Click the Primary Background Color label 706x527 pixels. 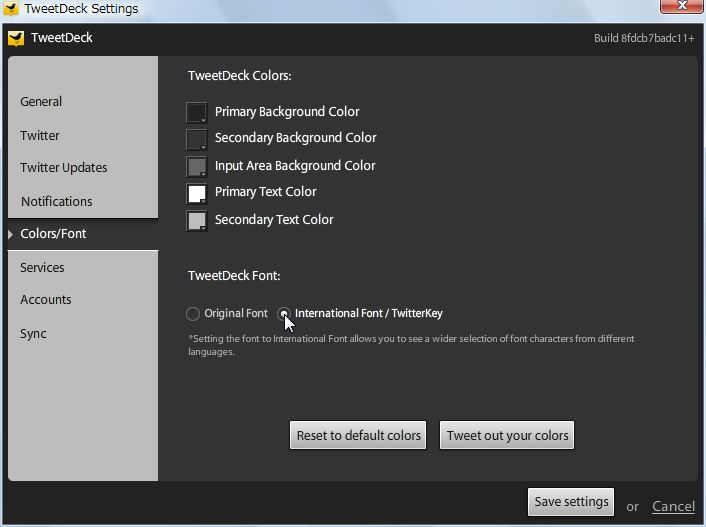click(287, 112)
